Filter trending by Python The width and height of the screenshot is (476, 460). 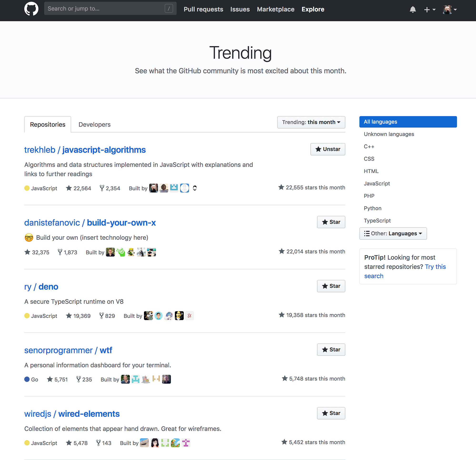point(372,208)
